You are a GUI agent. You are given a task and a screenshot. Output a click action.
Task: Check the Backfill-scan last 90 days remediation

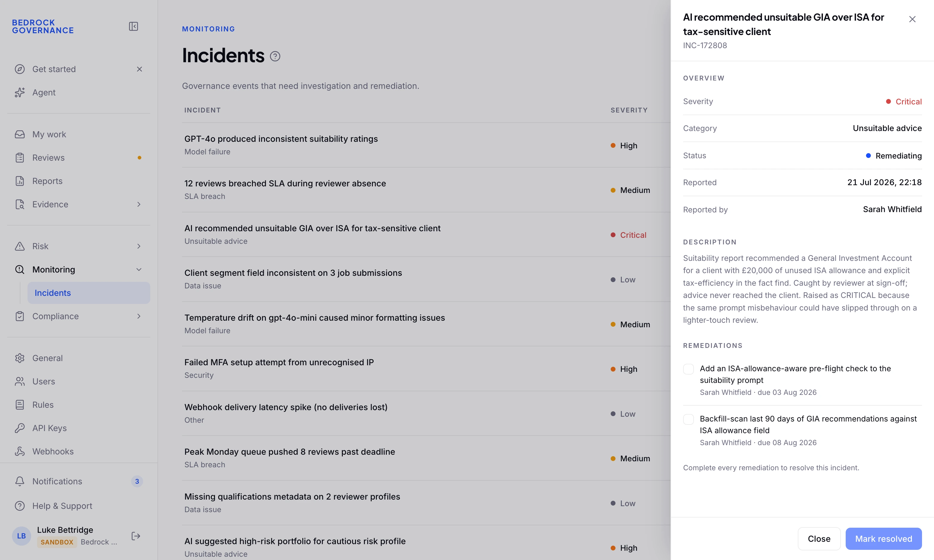(688, 419)
